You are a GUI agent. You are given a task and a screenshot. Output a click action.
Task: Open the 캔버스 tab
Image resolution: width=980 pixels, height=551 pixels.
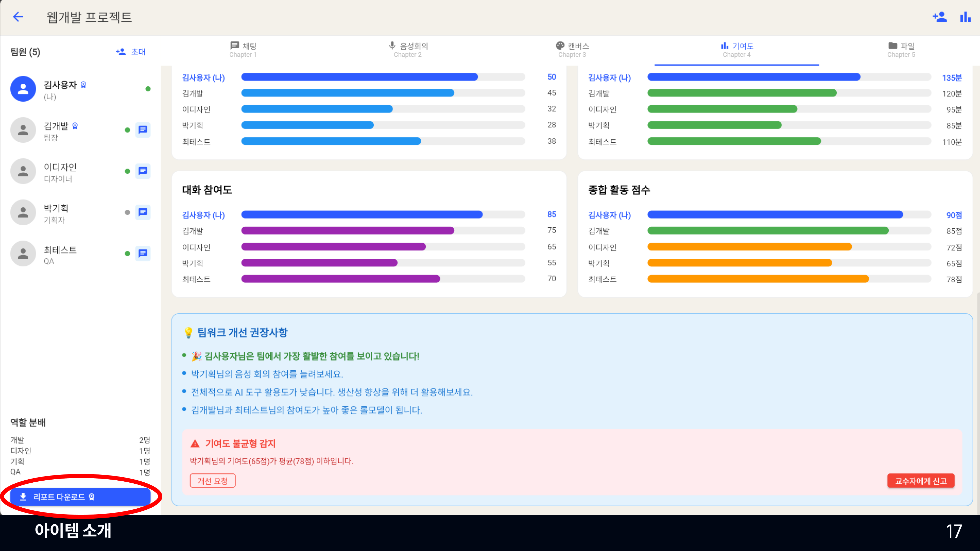tap(572, 50)
